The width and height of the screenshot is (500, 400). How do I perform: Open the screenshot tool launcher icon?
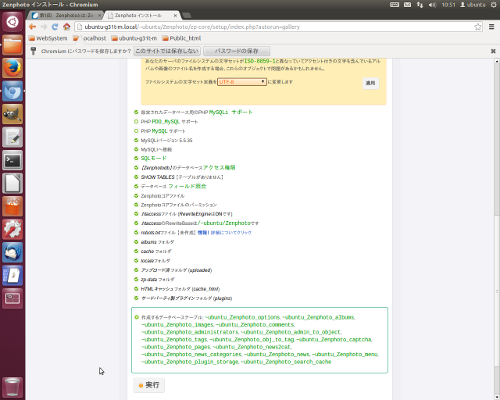point(13,298)
